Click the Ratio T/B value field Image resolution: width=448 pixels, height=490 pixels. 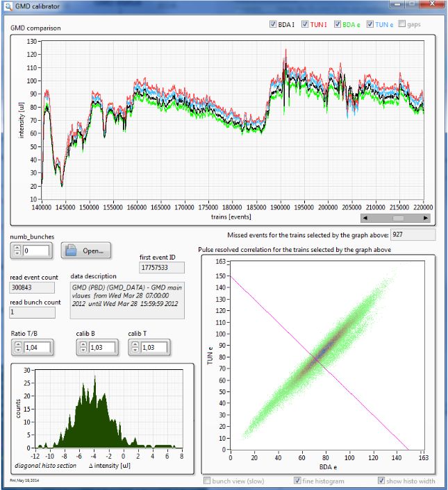pyautogui.click(x=36, y=347)
